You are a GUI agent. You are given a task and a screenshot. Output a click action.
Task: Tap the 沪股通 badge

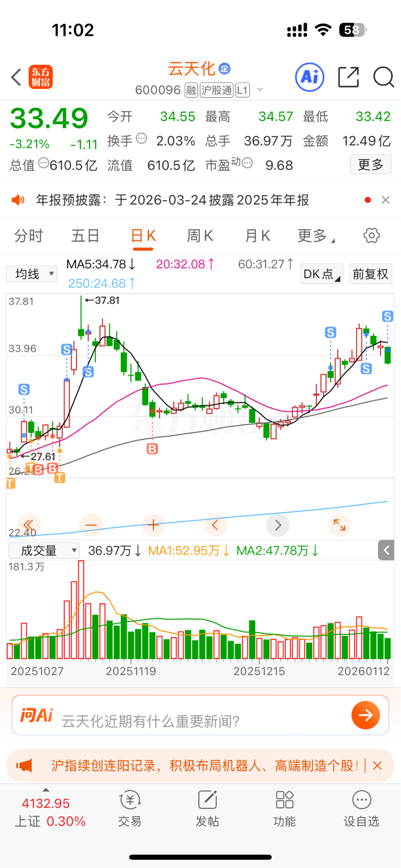pyautogui.click(x=216, y=90)
